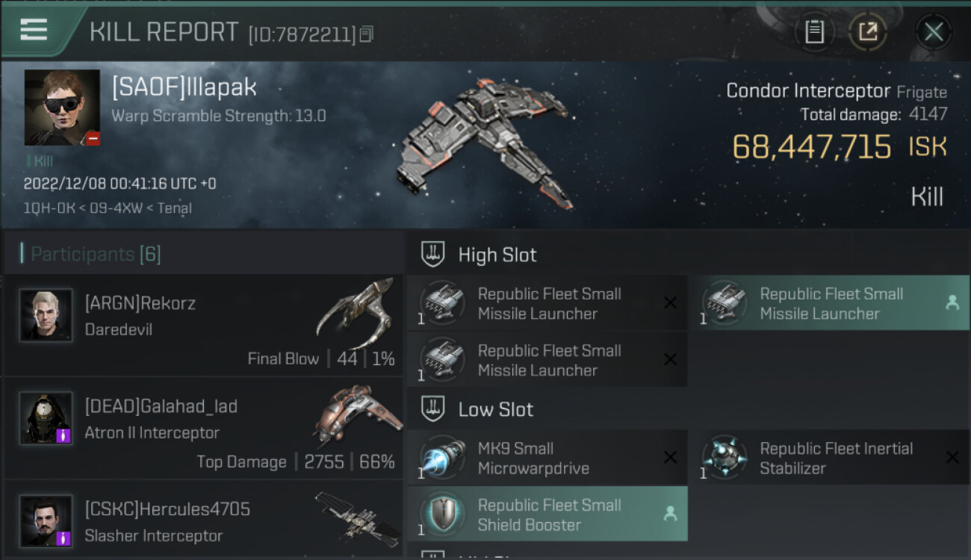This screenshot has height=560, width=971.
Task: Close the kill report window
Action: [933, 31]
